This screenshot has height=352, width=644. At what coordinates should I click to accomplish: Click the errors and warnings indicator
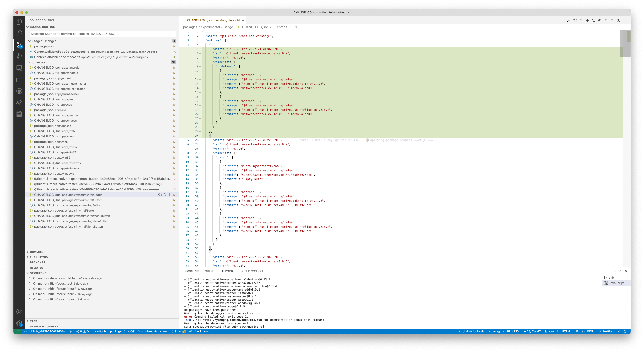point(82,332)
